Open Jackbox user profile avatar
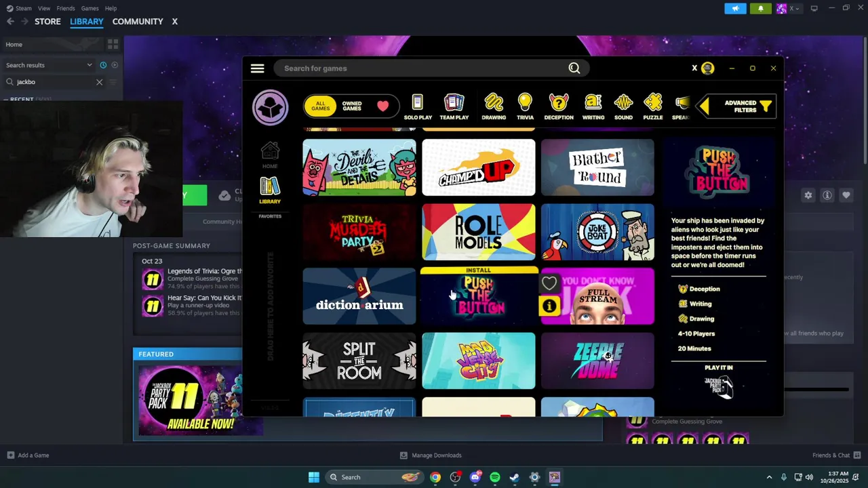 (708, 68)
